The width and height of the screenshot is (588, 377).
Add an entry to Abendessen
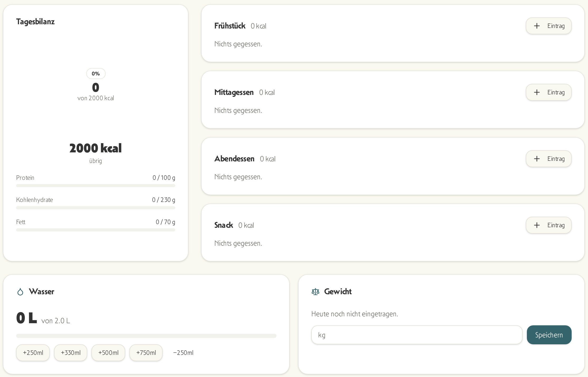coord(548,159)
